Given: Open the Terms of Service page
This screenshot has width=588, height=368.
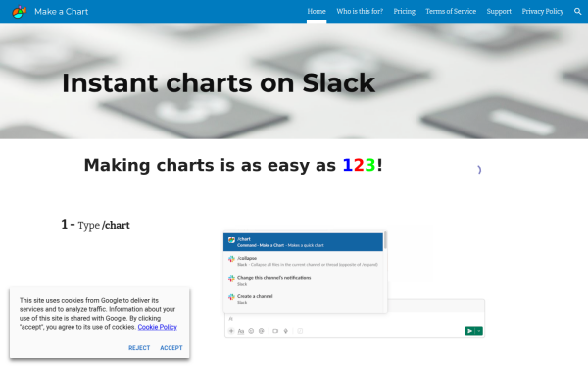Looking at the screenshot, I should (x=451, y=11).
